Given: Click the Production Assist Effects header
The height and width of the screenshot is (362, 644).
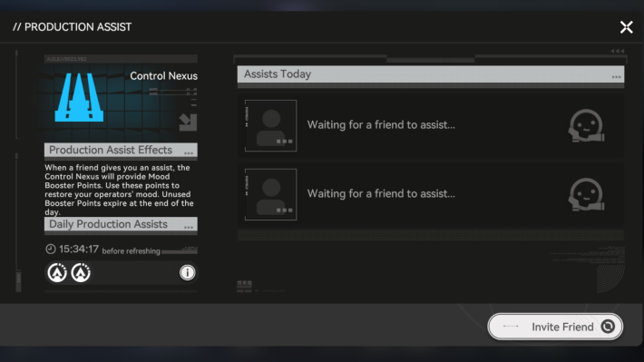Looking at the screenshot, I should point(121,150).
